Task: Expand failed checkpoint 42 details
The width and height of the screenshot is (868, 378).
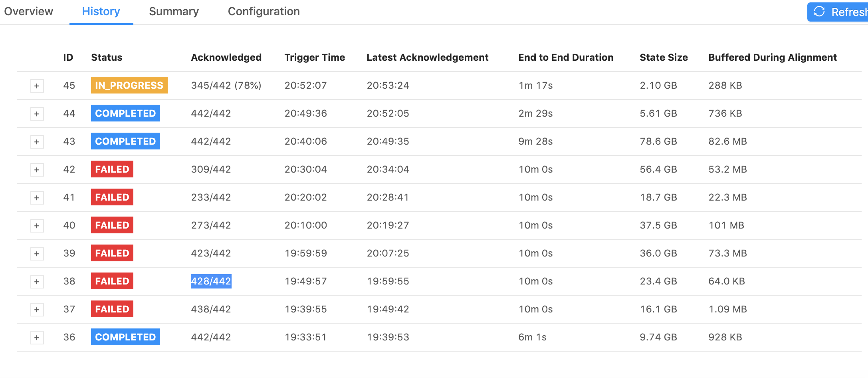Action: [x=37, y=170]
